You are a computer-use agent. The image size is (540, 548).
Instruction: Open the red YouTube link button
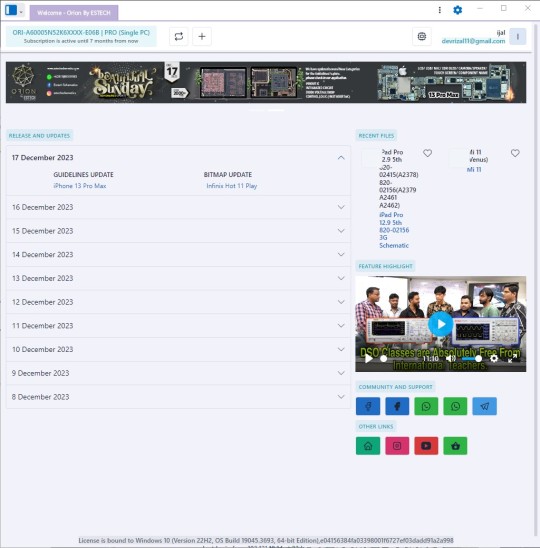(x=426, y=446)
